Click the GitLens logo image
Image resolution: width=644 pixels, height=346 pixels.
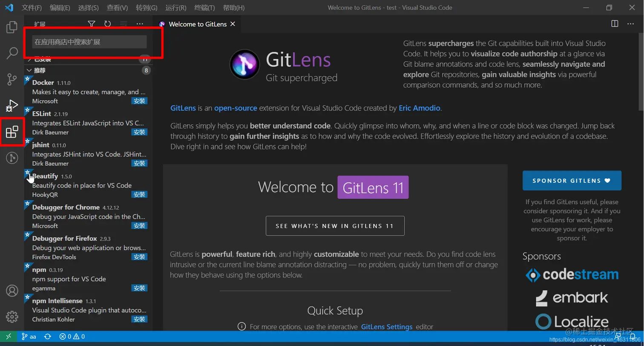[244, 64]
